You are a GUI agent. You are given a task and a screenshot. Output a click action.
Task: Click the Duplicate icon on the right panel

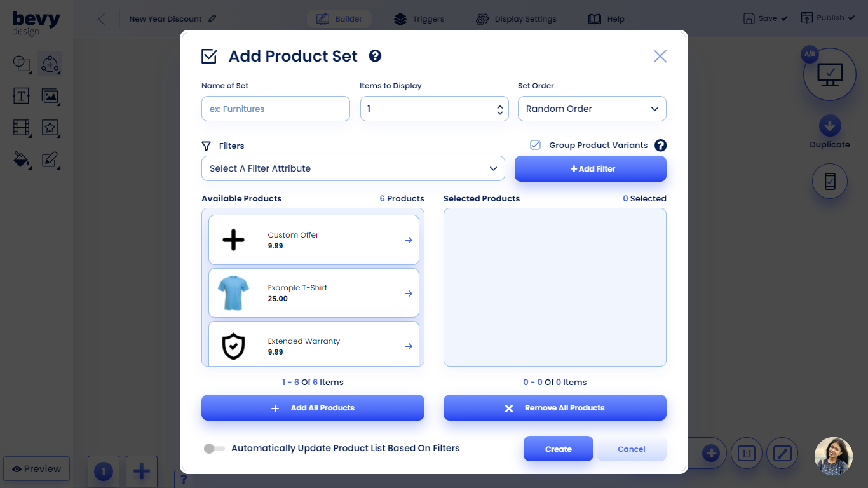[x=829, y=125]
